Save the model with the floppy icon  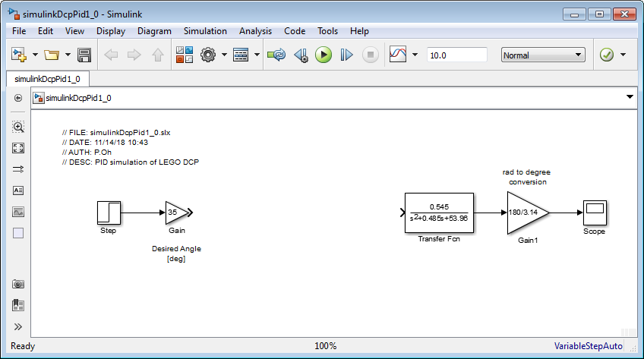(84, 55)
